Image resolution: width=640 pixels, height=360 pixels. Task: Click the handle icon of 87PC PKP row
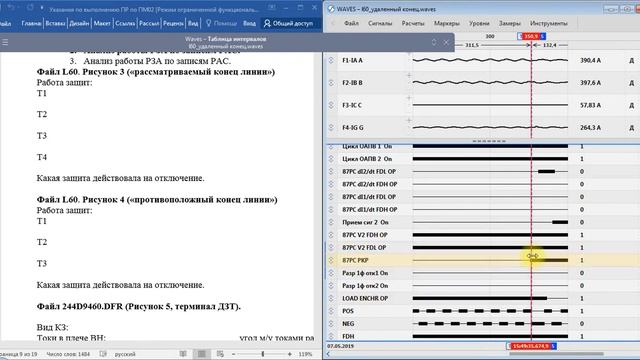click(331, 260)
